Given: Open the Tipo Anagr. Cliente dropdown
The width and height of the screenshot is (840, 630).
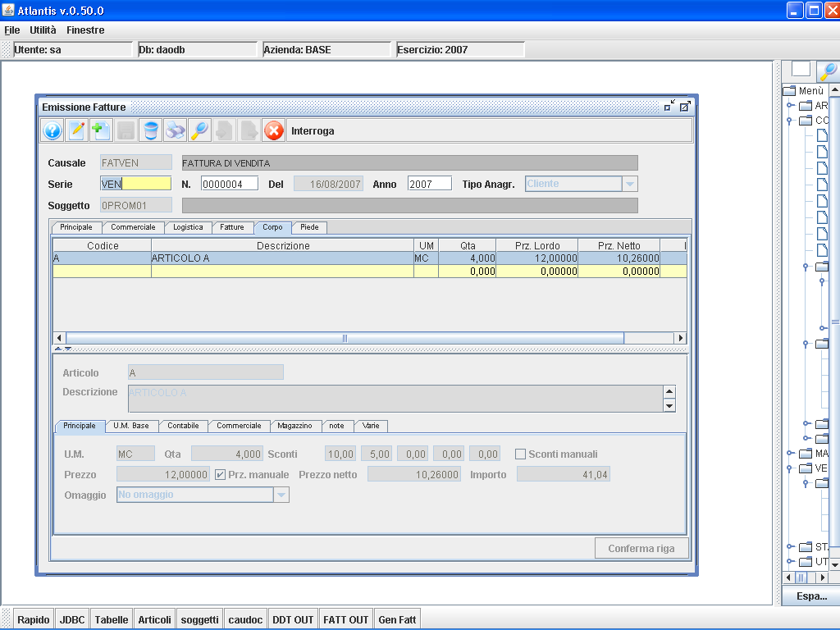Looking at the screenshot, I should tap(630, 184).
